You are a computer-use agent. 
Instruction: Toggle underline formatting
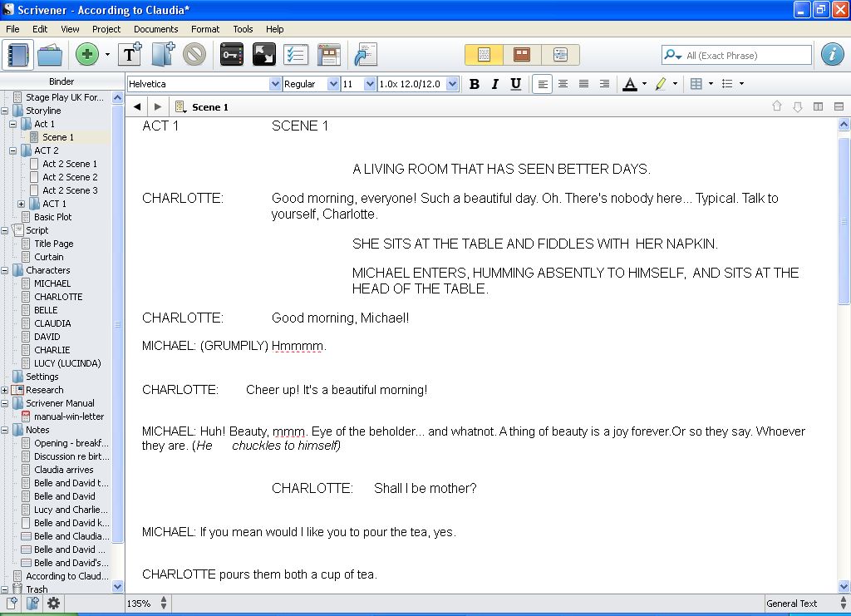coord(514,83)
